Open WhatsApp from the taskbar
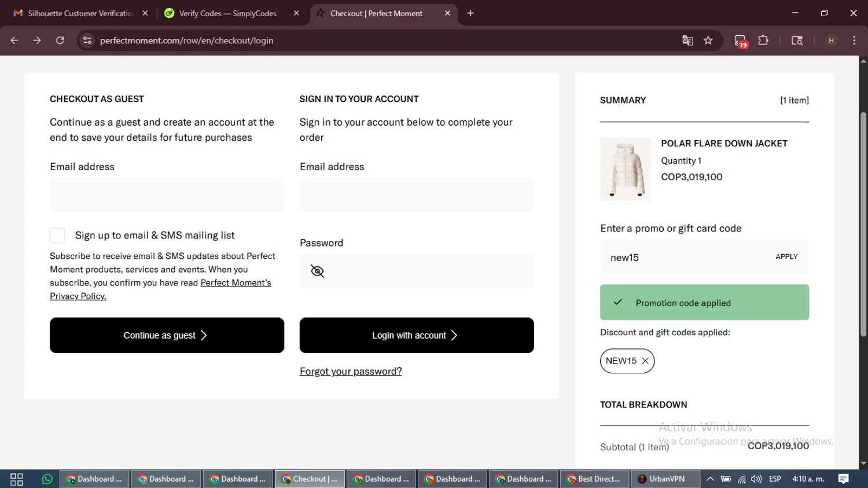868x488 pixels. tap(47, 479)
